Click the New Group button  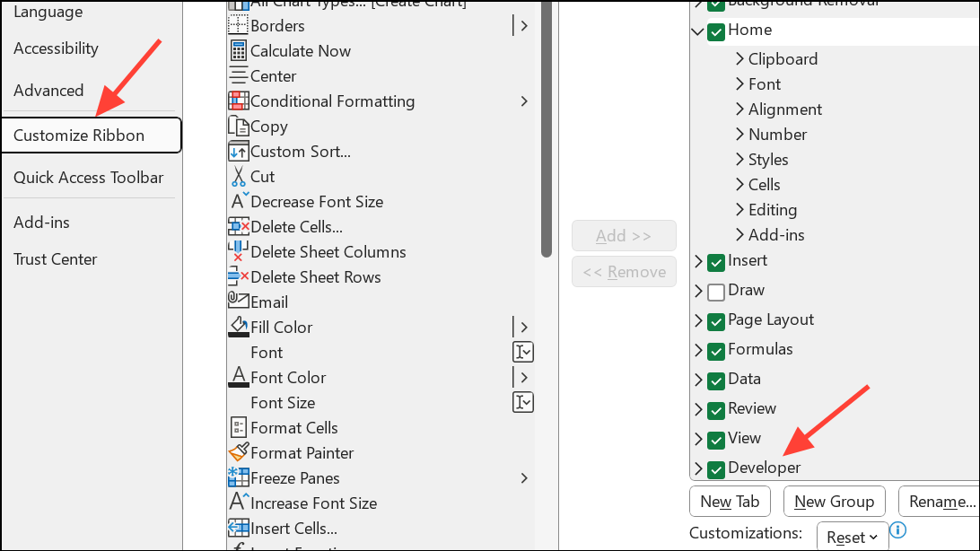834,501
